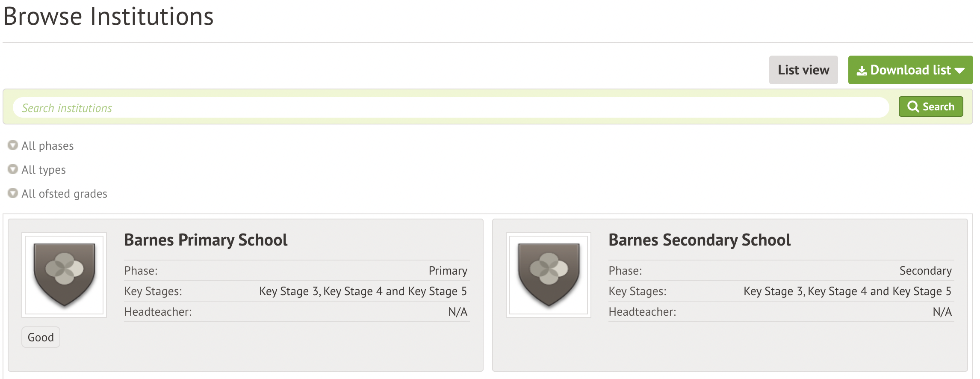Click the Download list button
980x379 pixels.
[910, 70]
